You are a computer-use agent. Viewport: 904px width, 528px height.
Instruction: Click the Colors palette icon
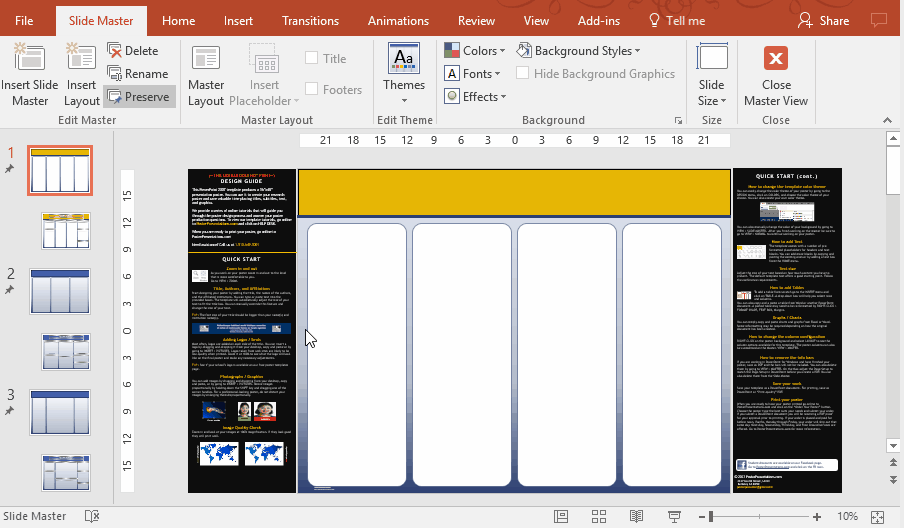tap(452, 51)
